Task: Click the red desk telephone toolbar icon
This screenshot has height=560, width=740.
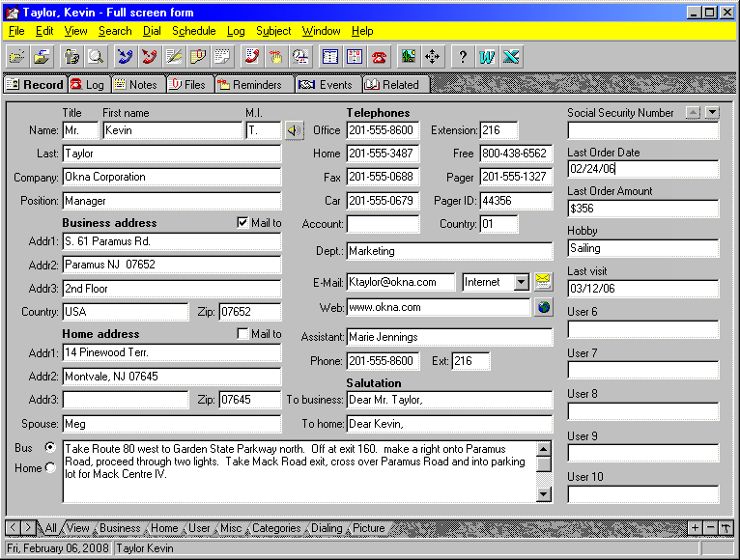Action: pos(379,57)
